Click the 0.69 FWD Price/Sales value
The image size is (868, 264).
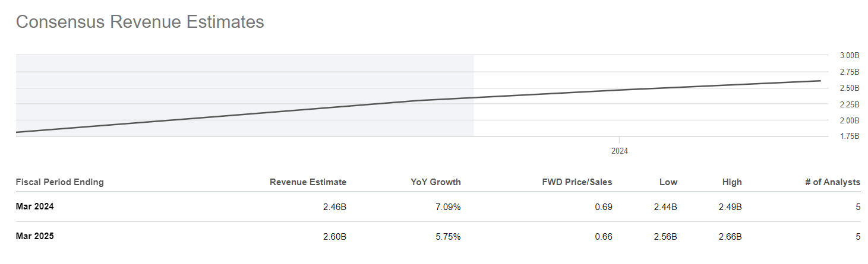click(x=603, y=207)
